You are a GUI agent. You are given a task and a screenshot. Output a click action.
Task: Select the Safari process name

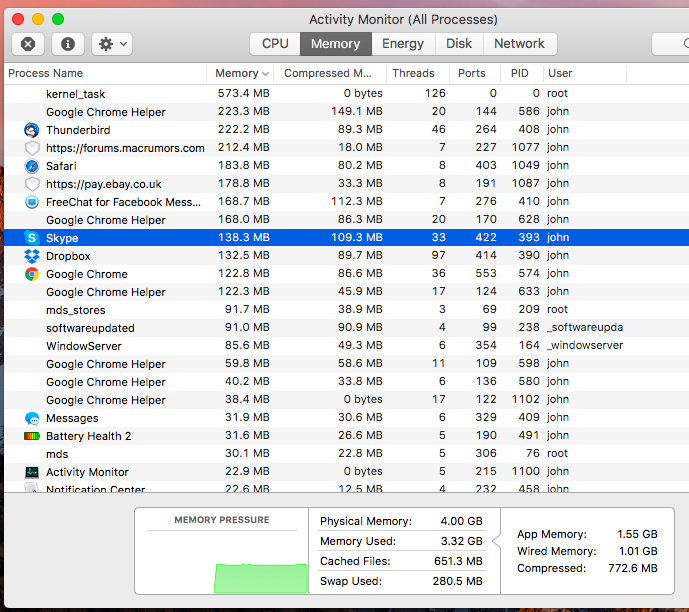[61, 166]
